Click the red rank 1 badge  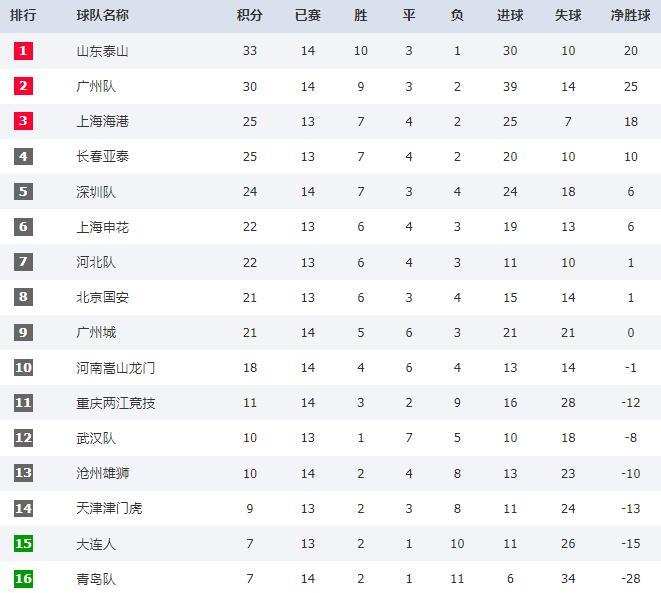point(23,51)
